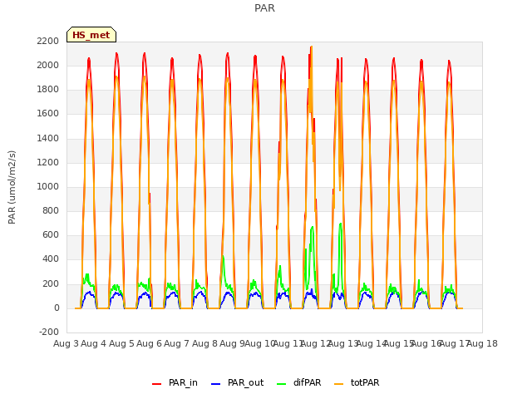Click the Aug 18 x-axis label
This screenshot has height=399, width=532.
point(482,343)
